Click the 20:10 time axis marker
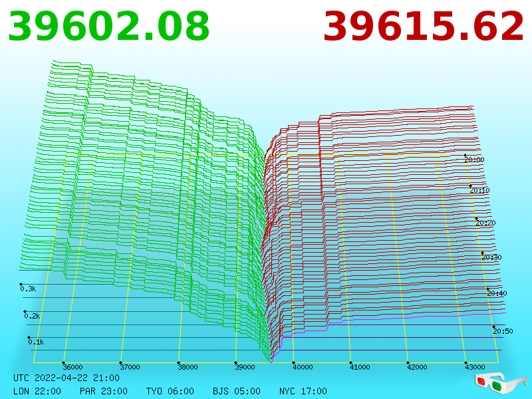532x399 pixels. pos(479,190)
